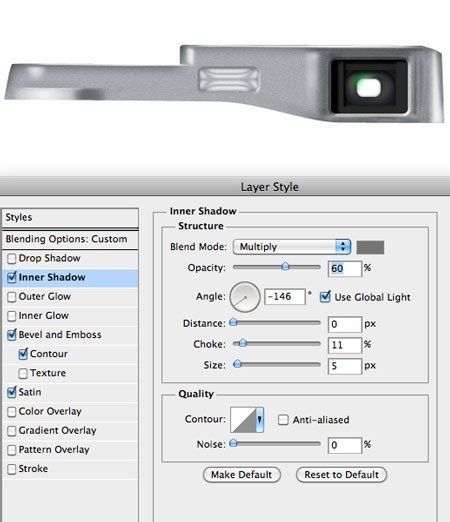
Task: Select the Color Overlay row label
Action: 50,411
